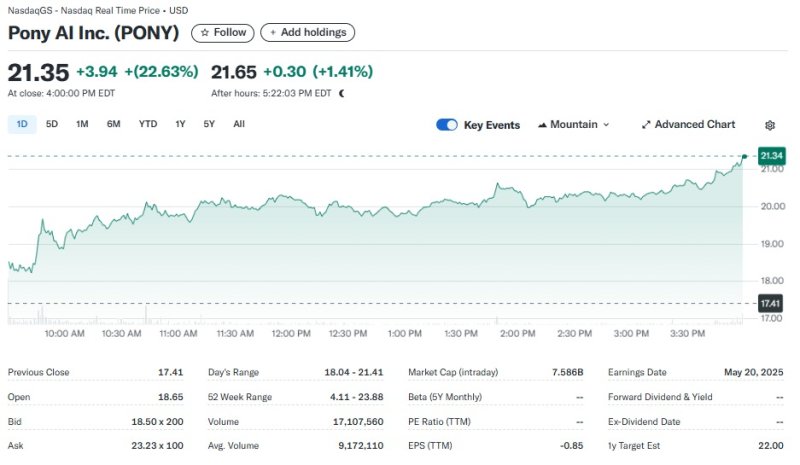This screenshot has width=800, height=465.
Task: Switch chart to 6M range
Action: click(x=113, y=124)
